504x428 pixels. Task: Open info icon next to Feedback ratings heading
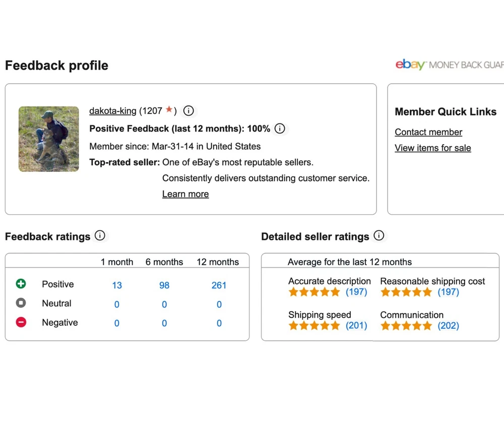[x=100, y=235]
